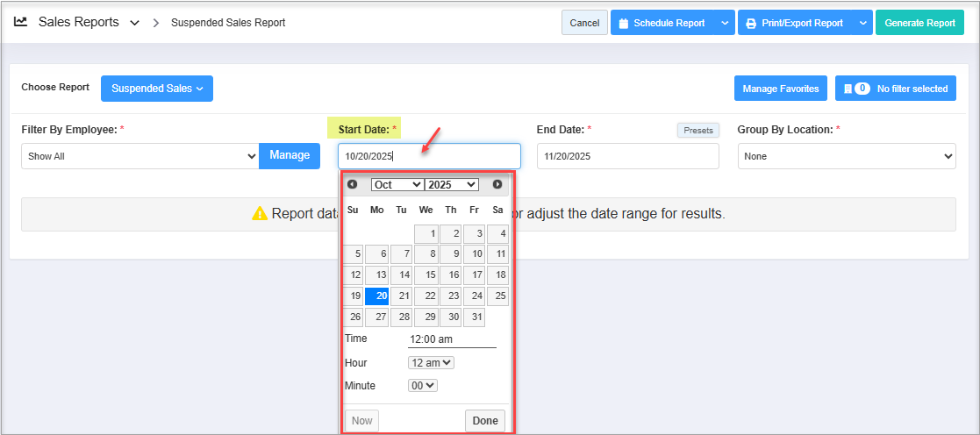Open the calendar month dropdown showing Oct
This screenshot has width=980, height=435.
(397, 184)
